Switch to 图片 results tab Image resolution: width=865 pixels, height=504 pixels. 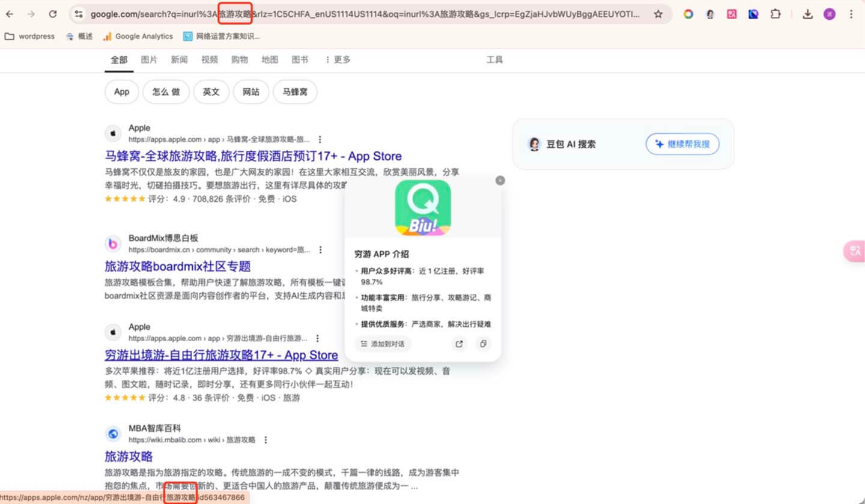click(149, 59)
